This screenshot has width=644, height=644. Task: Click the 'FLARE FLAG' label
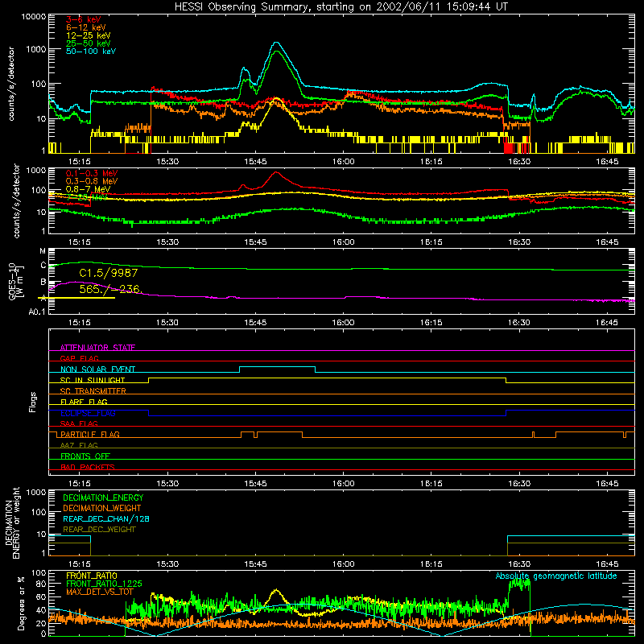coord(84,402)
